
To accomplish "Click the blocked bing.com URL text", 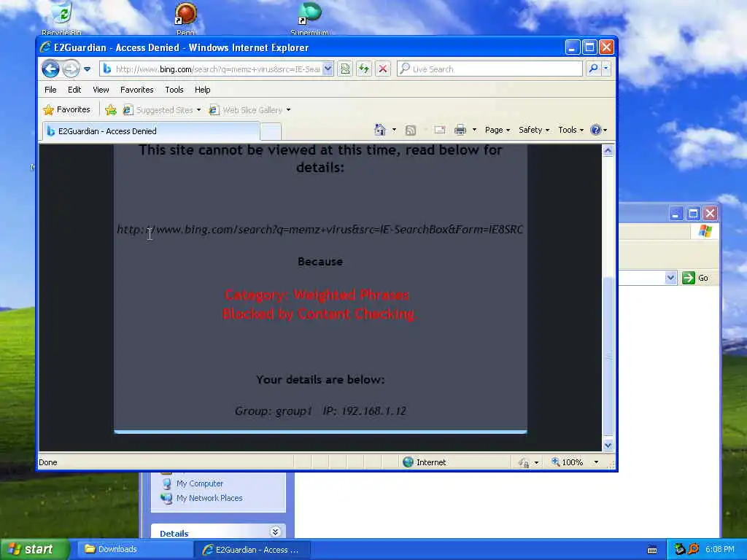I will [x=320, y=230].
